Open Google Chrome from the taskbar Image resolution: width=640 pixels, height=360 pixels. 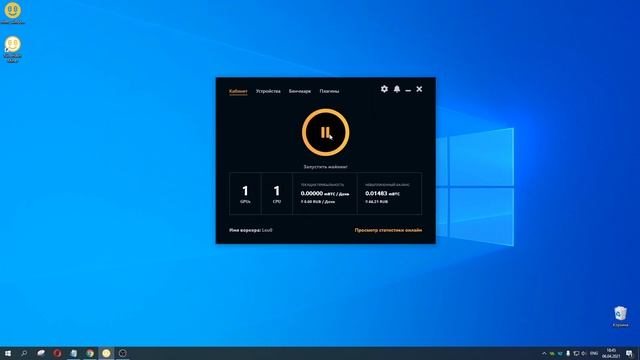tap(90, 353)
